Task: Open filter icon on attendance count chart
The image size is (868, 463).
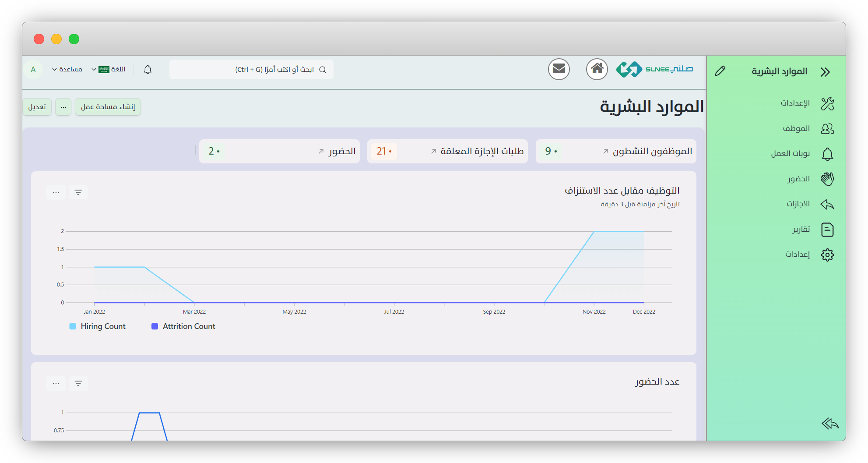Action: tap(78, 383)
